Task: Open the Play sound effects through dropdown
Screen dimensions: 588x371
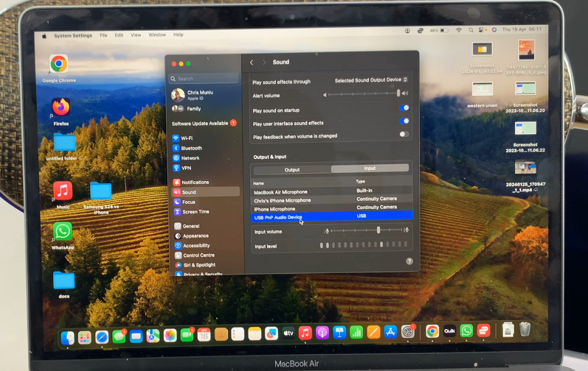Action: point(371,80)
